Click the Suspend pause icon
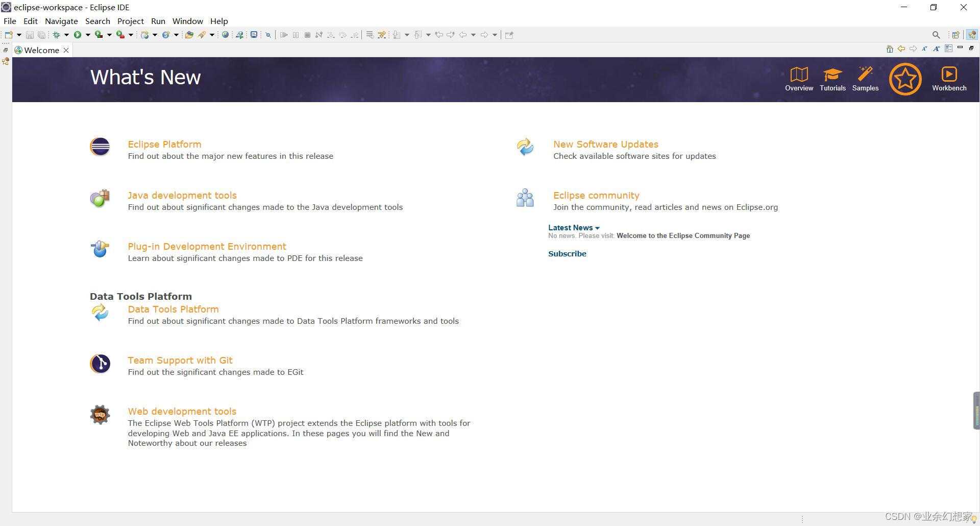Viewport: 980px width, 526px height. pyautogui.click(x=296, y=35)
